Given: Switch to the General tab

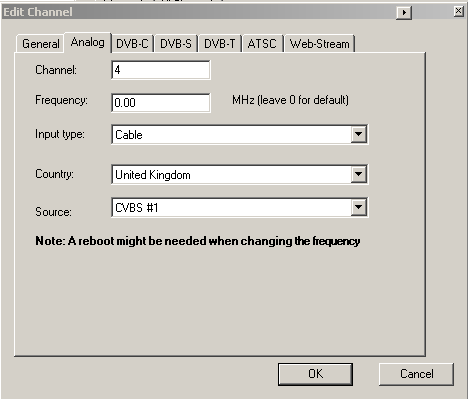Looking at the screenshot, I should click(x=40, y=44).
